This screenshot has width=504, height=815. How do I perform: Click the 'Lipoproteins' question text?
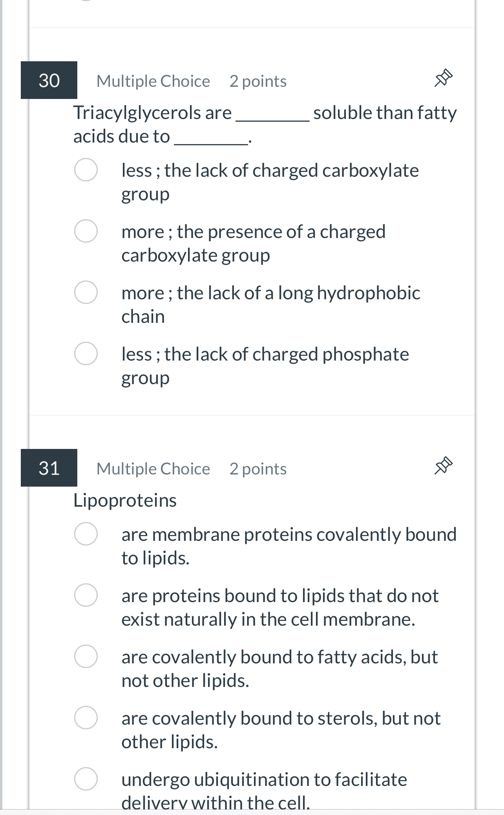(x=125, y=499)
